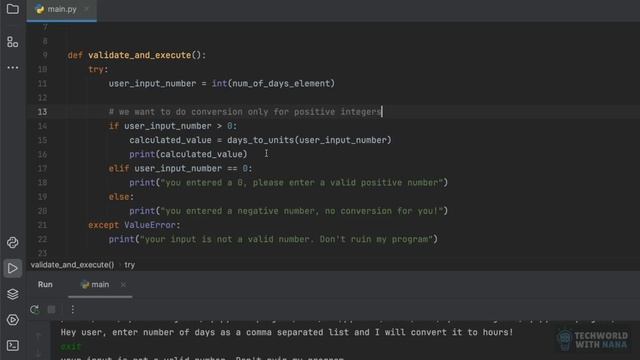Select the main.py editor tab
Screen dimensions: 640x360
57,9
